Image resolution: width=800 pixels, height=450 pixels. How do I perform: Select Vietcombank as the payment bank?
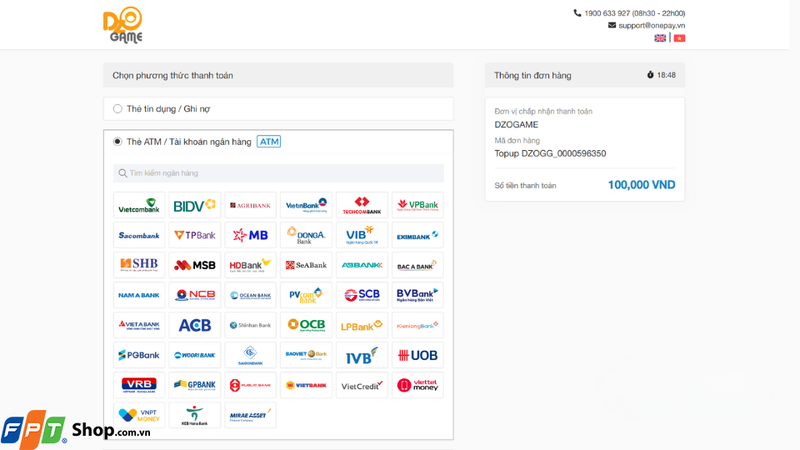(139, 205)
